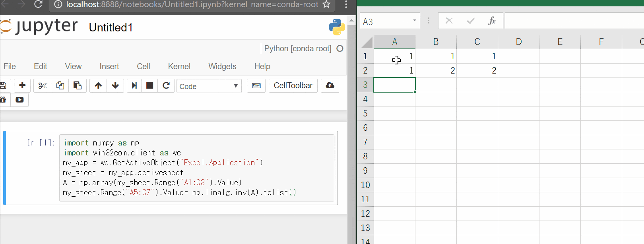The height and width of the screenshot is (244, 644).
Task: Open the View menu in Jupyter
Action: 74,66
